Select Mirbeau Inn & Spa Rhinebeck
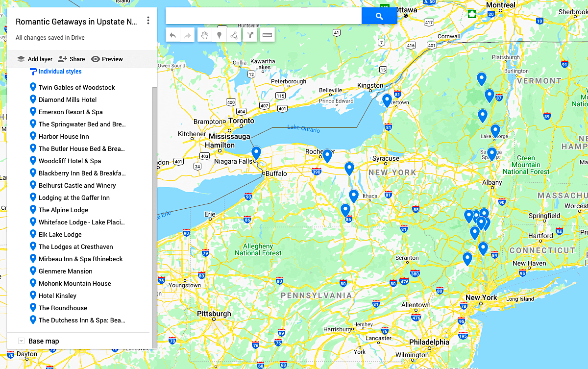Screen dimensions: 588x369 81,259
